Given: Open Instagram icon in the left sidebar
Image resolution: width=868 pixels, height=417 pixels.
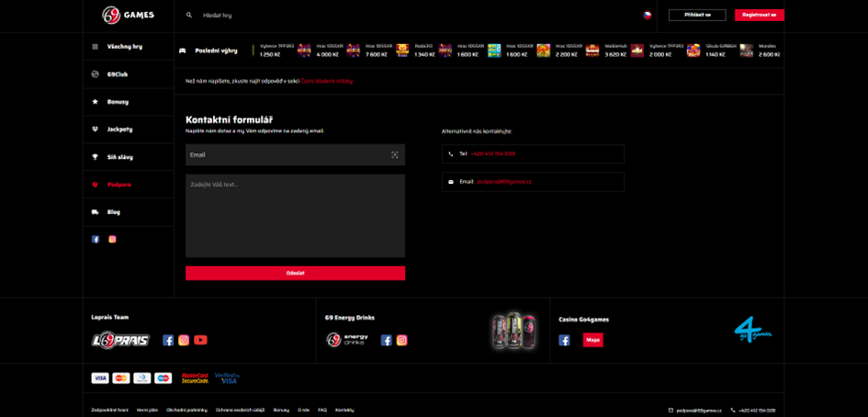Looking at the screenshot, I should pyautogui.click(x=112, y=239).
